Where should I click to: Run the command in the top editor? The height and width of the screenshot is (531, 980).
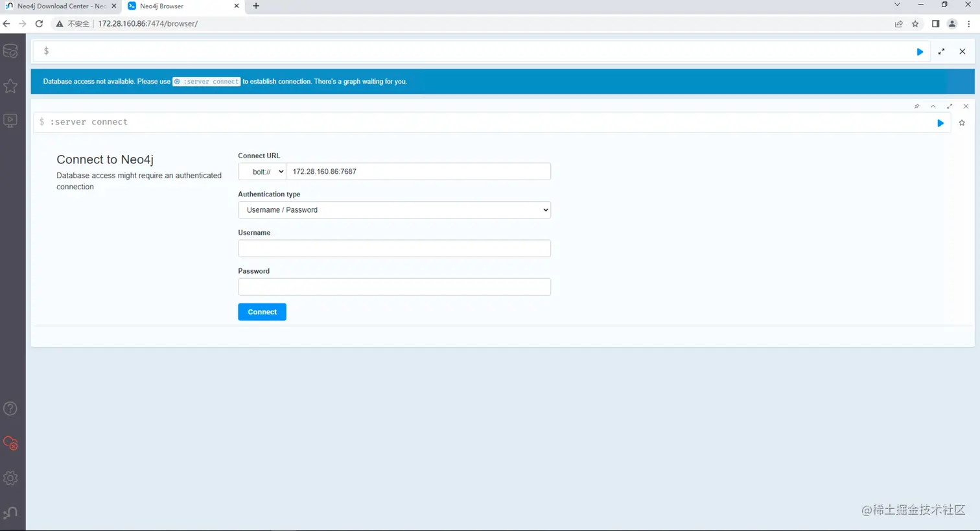pos(920,52)
